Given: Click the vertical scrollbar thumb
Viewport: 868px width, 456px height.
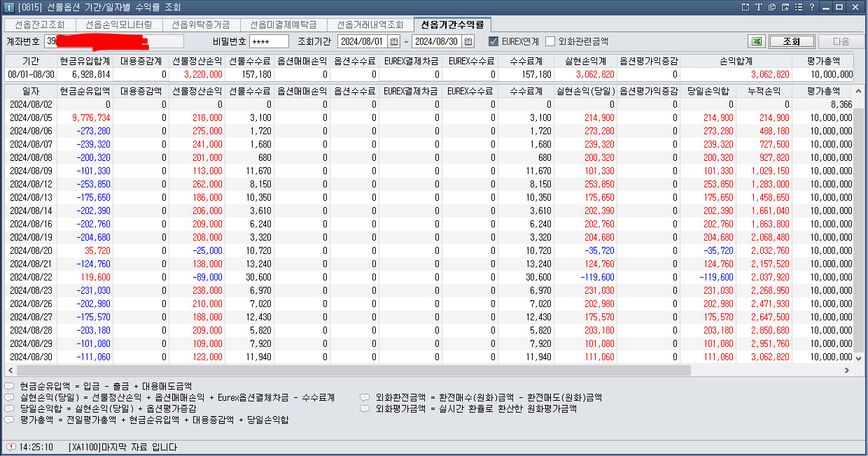Looking at the screenshot, I should tap(859, 229).
